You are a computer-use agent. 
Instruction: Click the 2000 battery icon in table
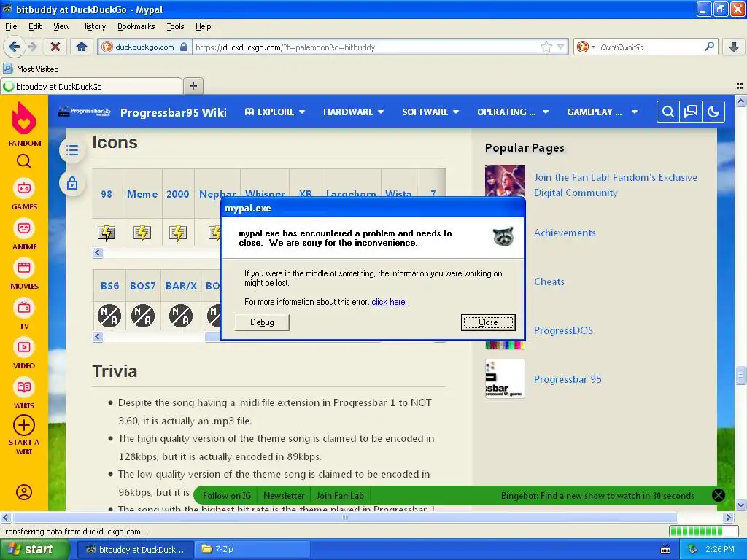tap(178, 233)
